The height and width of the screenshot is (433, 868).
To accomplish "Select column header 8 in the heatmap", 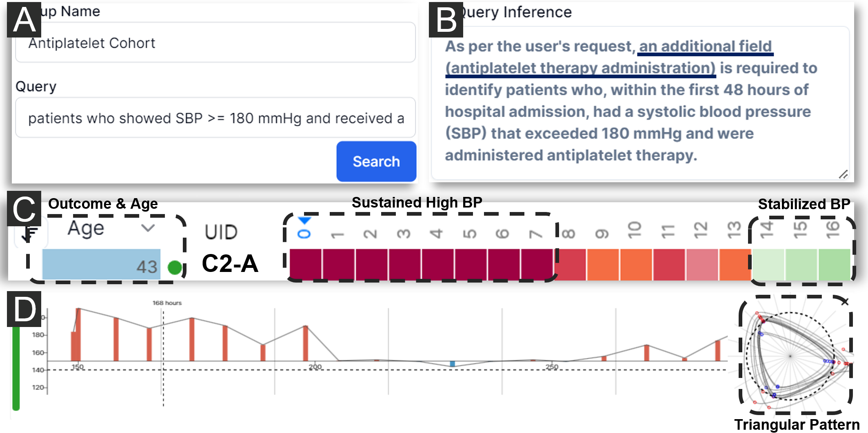I will (569, 234).
